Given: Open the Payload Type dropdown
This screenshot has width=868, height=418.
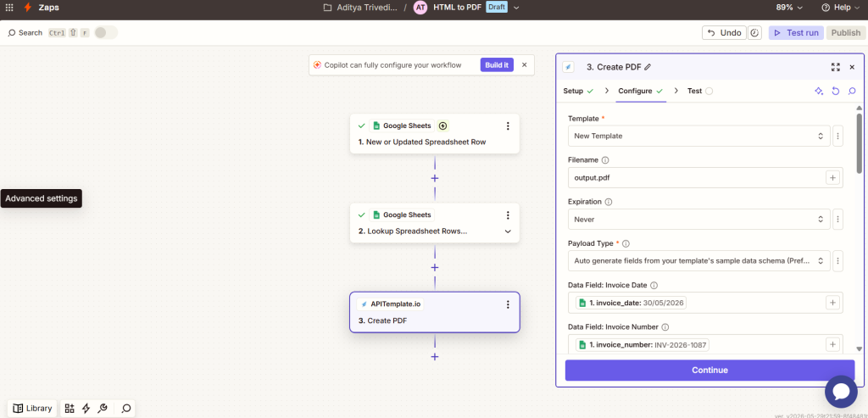Looking at the screenshot, I should click(x=698, y=260).
